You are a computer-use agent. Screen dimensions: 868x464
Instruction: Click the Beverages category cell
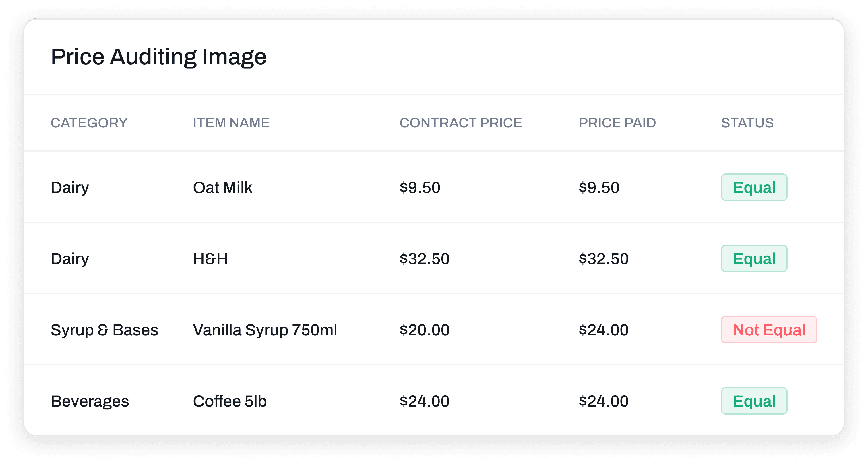coord(90,401)
